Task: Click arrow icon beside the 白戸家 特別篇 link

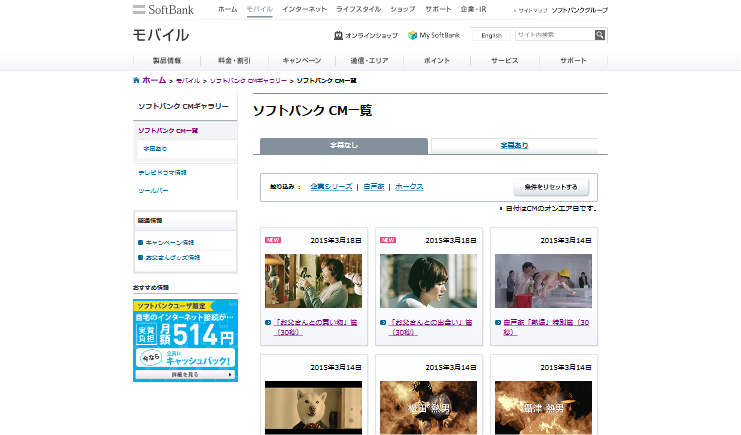Action: (x=498, y=322)
